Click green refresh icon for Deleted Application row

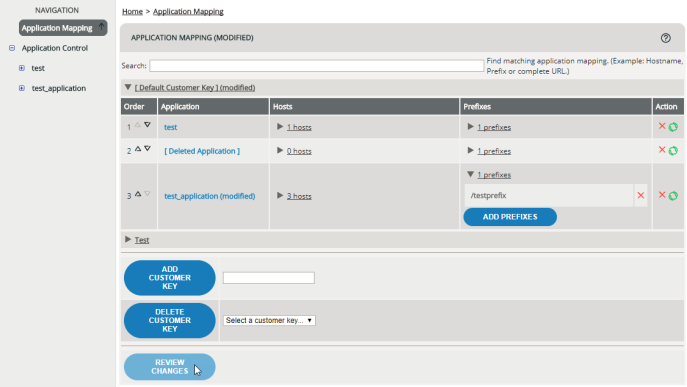673,151
